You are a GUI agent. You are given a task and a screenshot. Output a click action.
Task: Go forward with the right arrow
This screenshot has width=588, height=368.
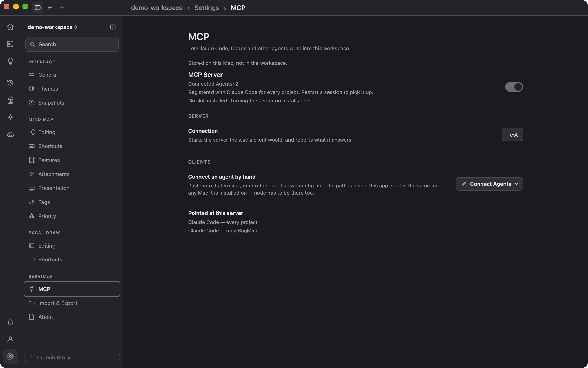pyautogui.click(x=62, y=8)
